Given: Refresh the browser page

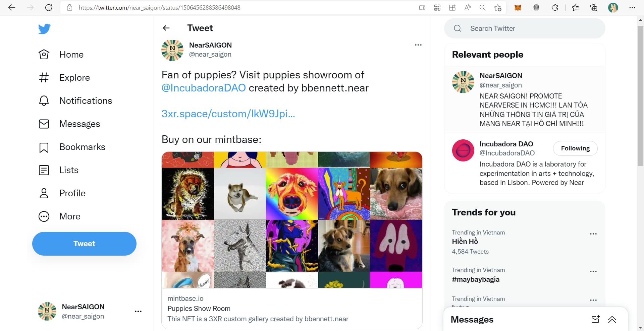Looking at the screenshot, I should (49, 8).
